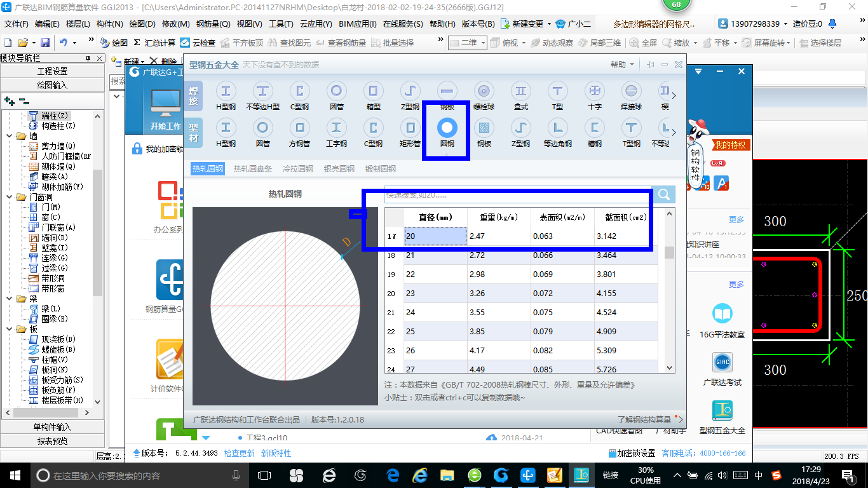Select 剪力墙(Q) tree item

click(58, 146)
